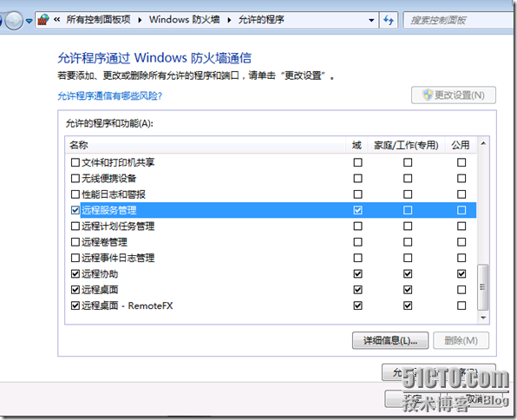517x420 pixels.
Task: Click the 公用 column header
Action: click(461, 145)
